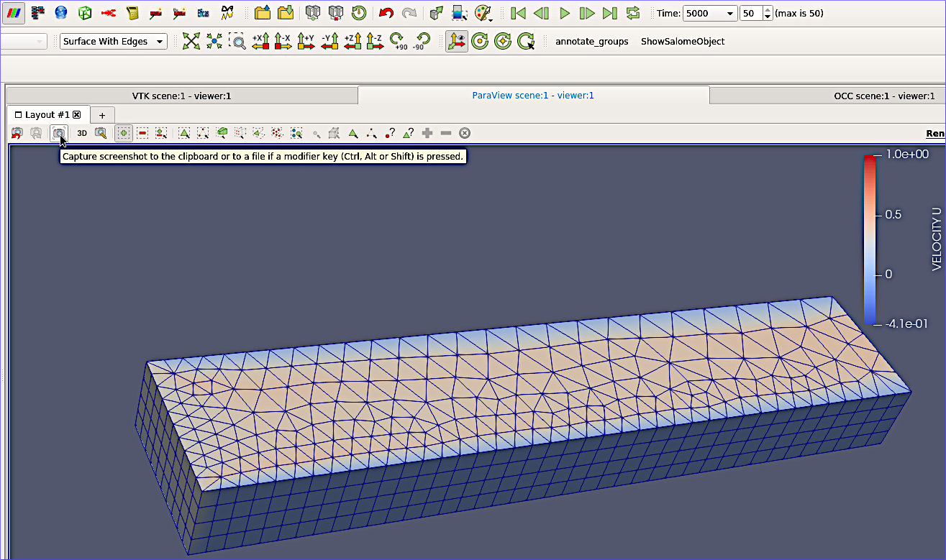Set view direction to +X
The image size is (946, 560).
pos(260,42)
